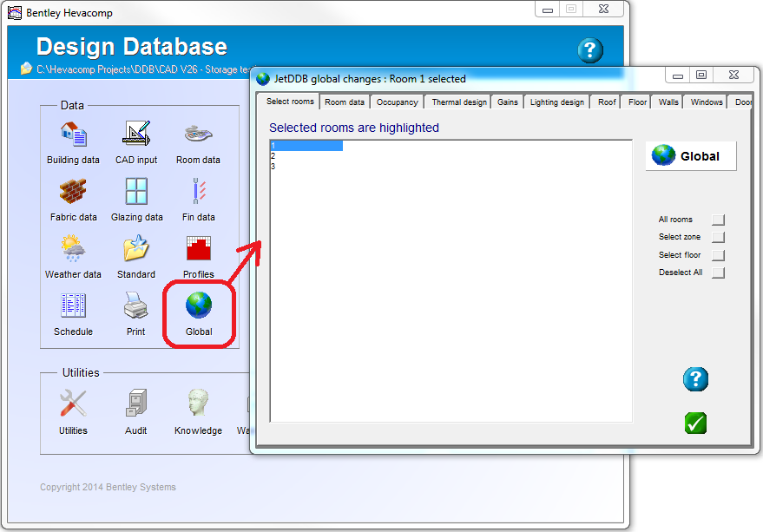
Task: Launch the Global globe icon in Data
Action: pos(199,305)
